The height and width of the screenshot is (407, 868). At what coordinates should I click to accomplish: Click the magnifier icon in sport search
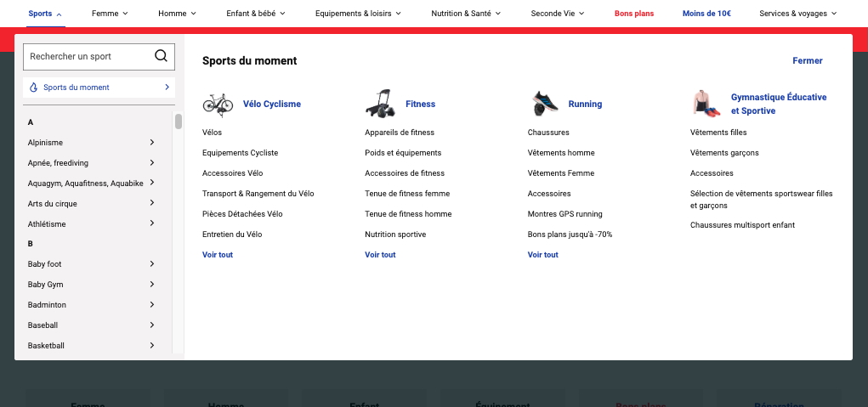(161, 57)
